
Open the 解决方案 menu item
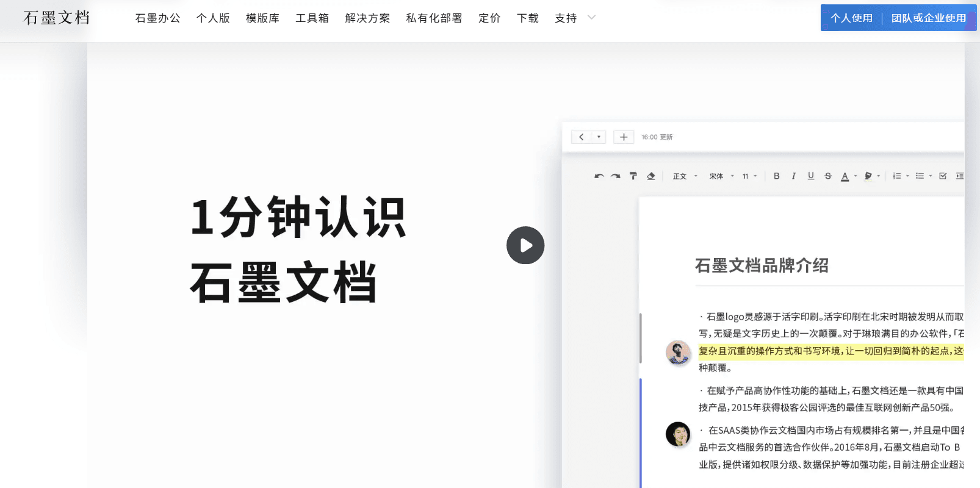coord(367,18)
